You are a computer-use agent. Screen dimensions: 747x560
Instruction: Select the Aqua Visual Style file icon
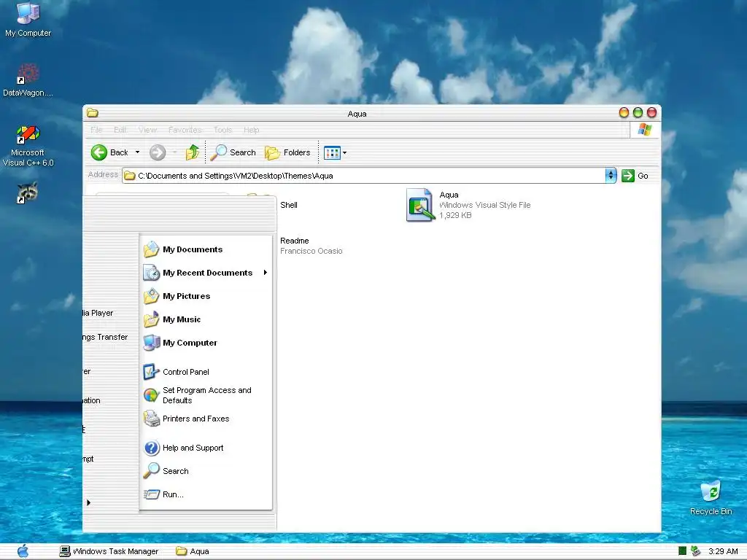[x=420, y=205]
